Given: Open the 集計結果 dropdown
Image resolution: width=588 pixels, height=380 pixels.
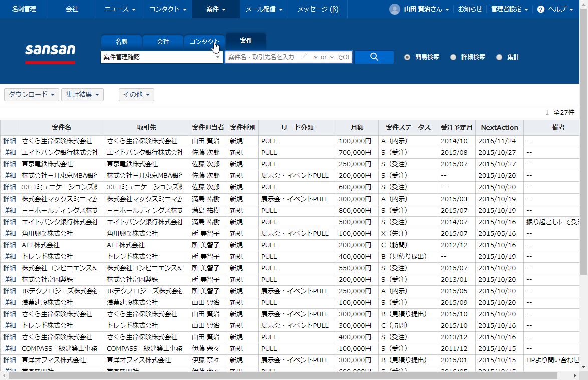Looking at the screenshot, I should (82, 95).
